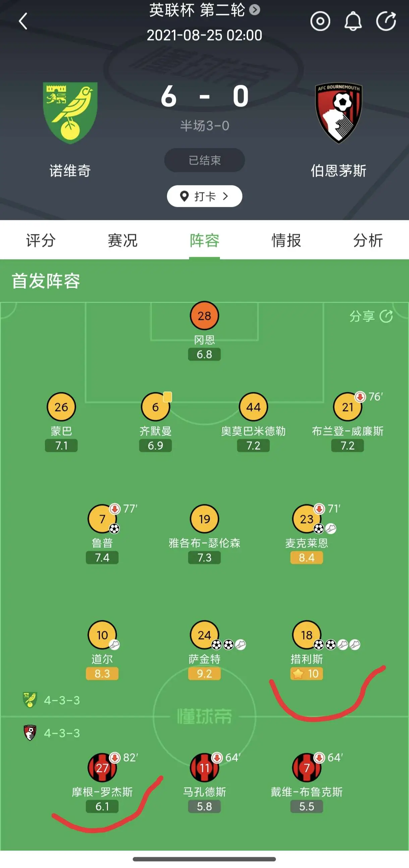
Task: Select player 28 goalkeeper circle
Action: 204,315
